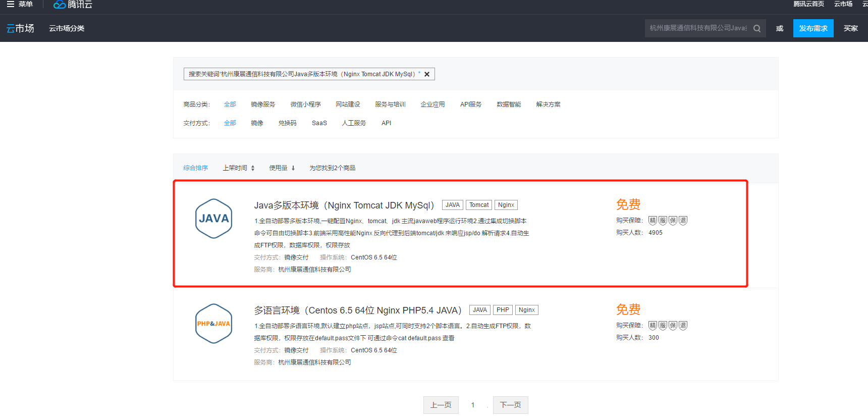Click the search magnifier icon
Screen dimensions: 868x420
[x=757, y=28]
